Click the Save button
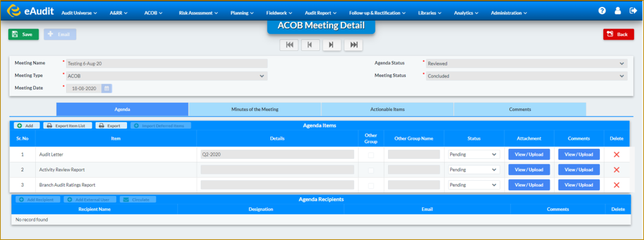The height and width of the screenshot is (240, 644). [x=23, y=35]
